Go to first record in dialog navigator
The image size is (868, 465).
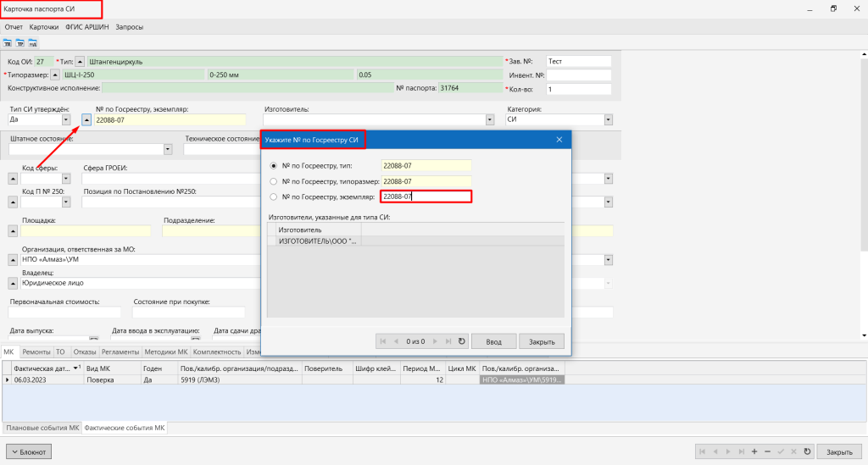coord(383,341)
